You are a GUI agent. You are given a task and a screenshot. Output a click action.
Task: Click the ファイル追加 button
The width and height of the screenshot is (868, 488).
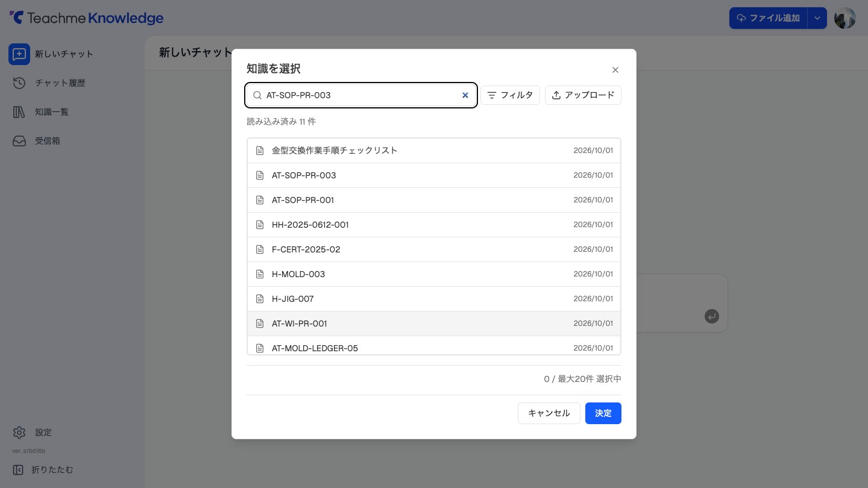(x=768, y=18)
